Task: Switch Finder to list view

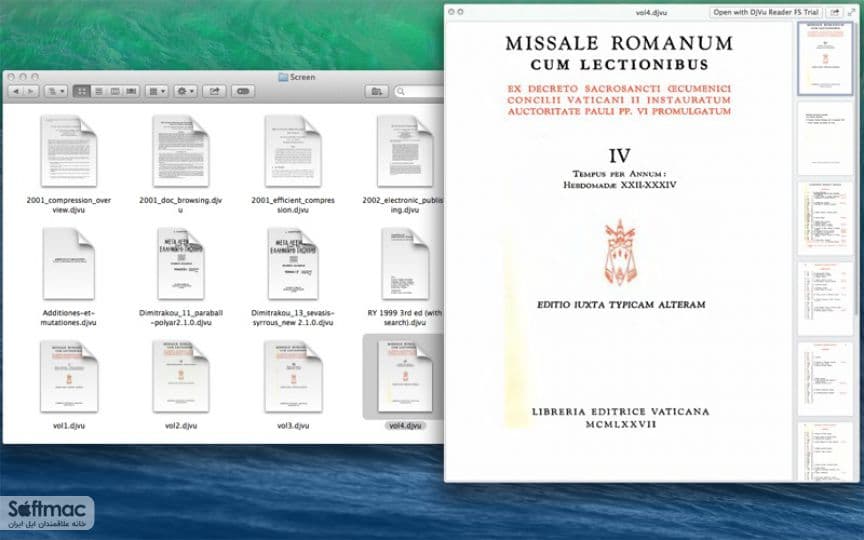Action: coord(99,91)
